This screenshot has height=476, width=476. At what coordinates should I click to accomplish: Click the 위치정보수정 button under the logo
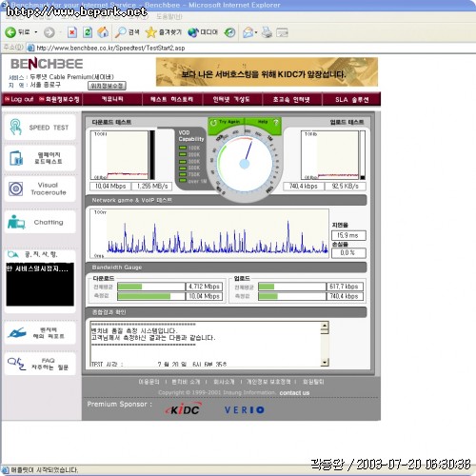pyautogui.click(x=107, y=86)
